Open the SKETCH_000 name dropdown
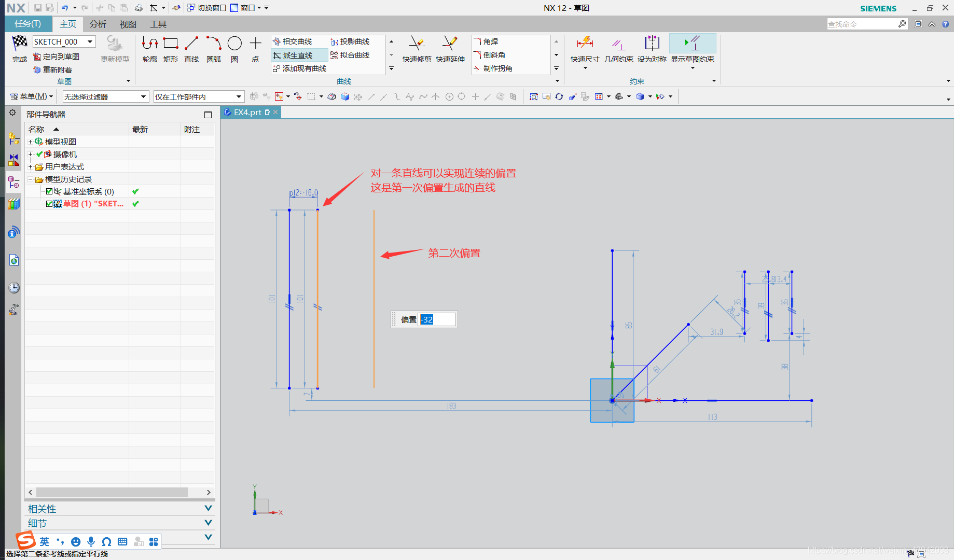The width and height of the screenshot is (954, 560). [x=90, y=41]
